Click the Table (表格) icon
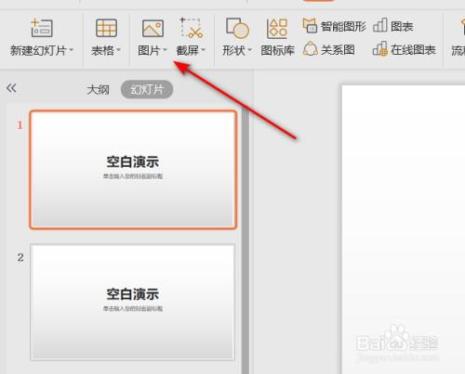Image resolution: width=465 pixels, height=374 pixels. [x=106, y=28]
